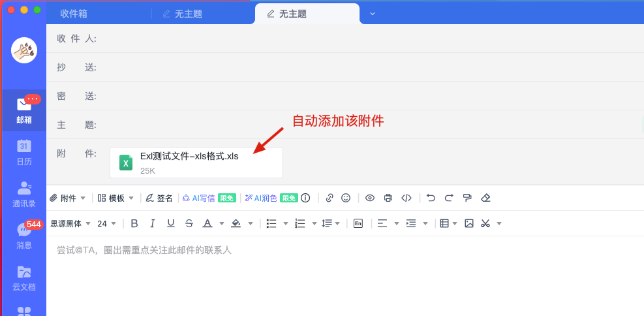Click the 附件 paperclip attachment button
The image size is (644, 316).
[63, 198]
